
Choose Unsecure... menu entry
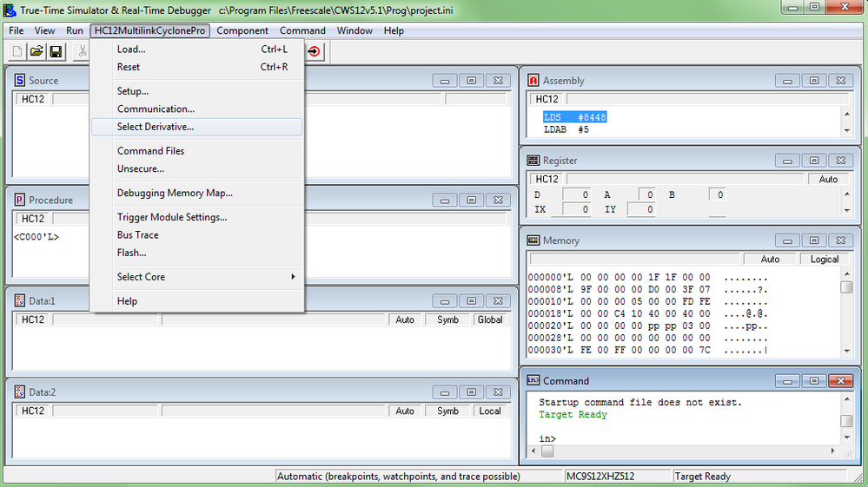coord(196,168)
